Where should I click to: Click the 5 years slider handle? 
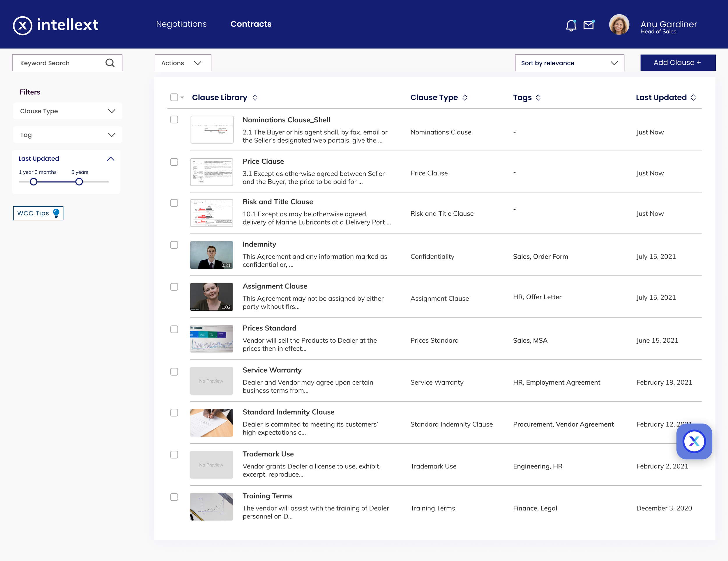[x=79, y=182]
